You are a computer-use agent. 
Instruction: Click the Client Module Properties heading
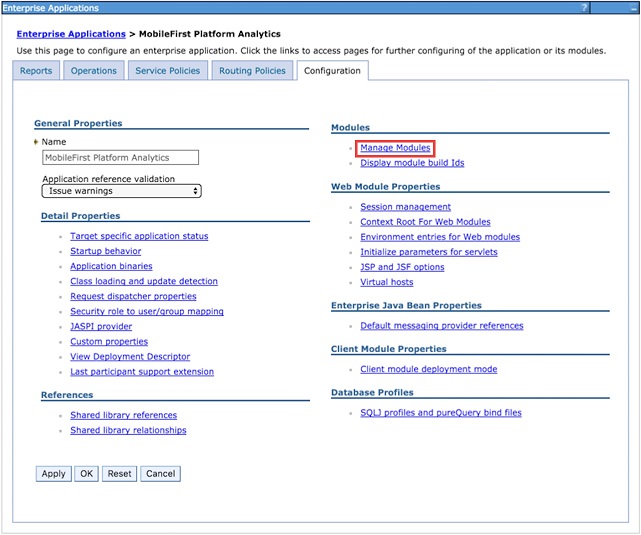(x=389, y=349)
